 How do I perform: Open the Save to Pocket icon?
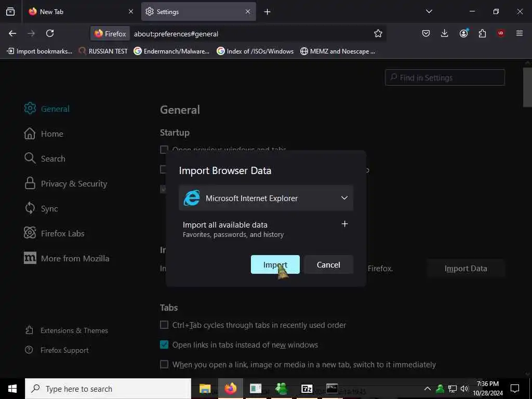426,33
